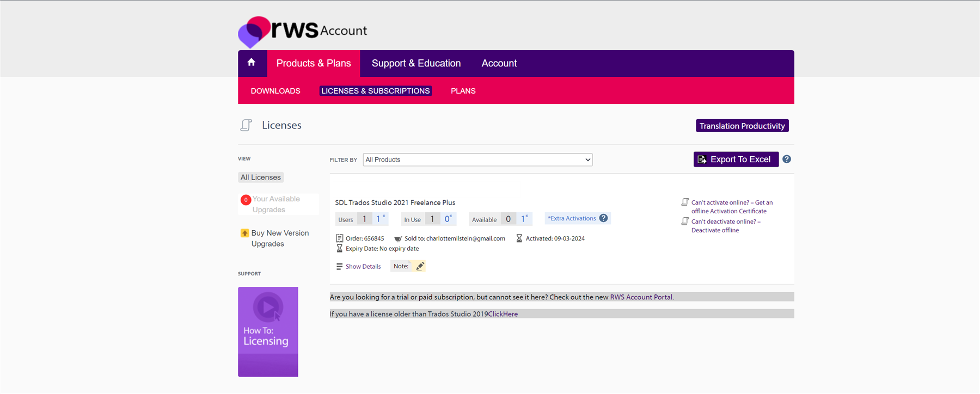Edit the license note with pencil icon
This screenshot has height=394, width=980.
tap(420, 266)
